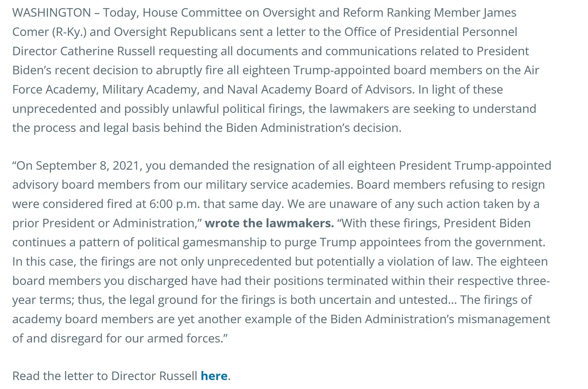588x389 pixels.
Task: Click the date 'September 8, 2021'
Action: pyautogui.click(x=88, y=166)
